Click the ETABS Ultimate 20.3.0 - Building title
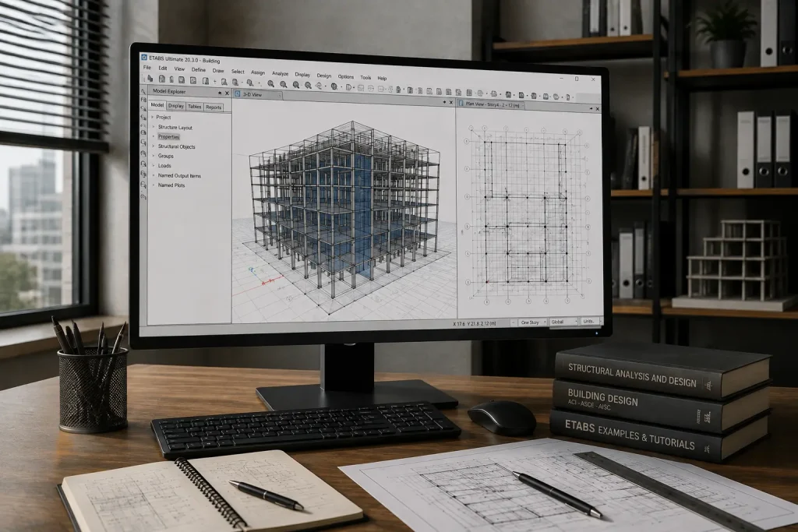The width and height of the screenshot is (798, 532). [185, 59]
